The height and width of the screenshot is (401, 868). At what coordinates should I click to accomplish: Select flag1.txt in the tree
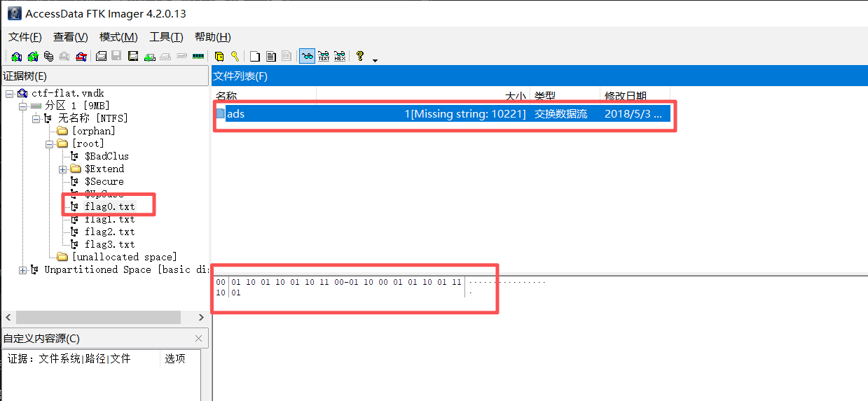click(110, 219)
